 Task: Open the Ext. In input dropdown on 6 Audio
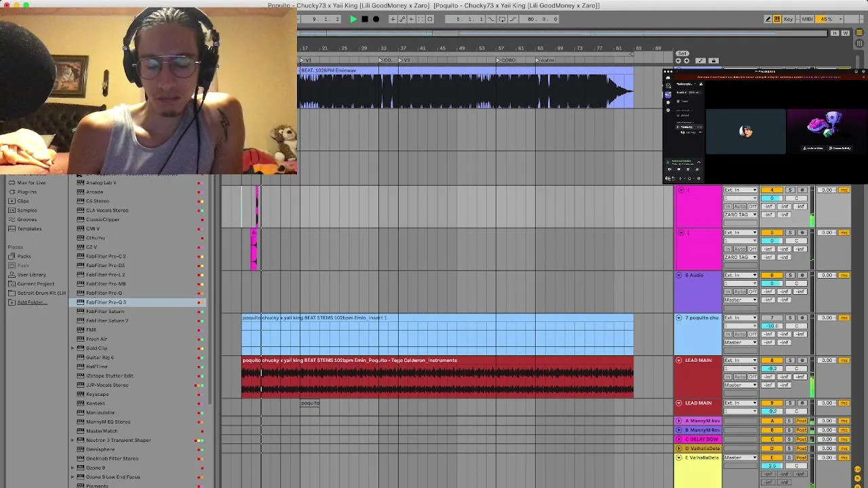741,275
